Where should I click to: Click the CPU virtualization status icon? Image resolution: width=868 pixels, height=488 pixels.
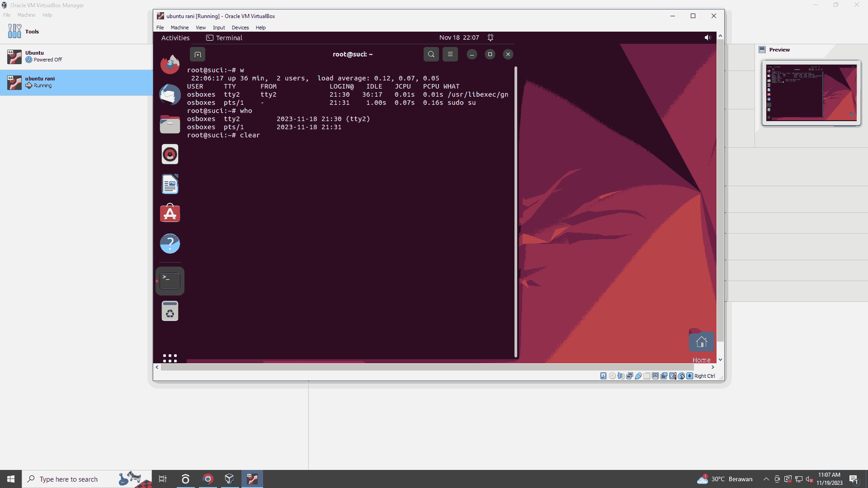tap(672, 376)
